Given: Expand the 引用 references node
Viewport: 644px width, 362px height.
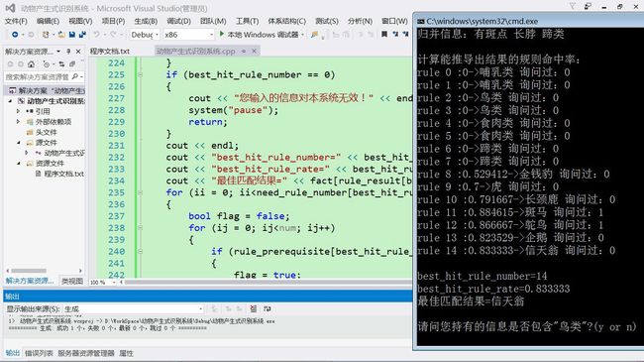Looking at the screenshot, I should point(18,111).
